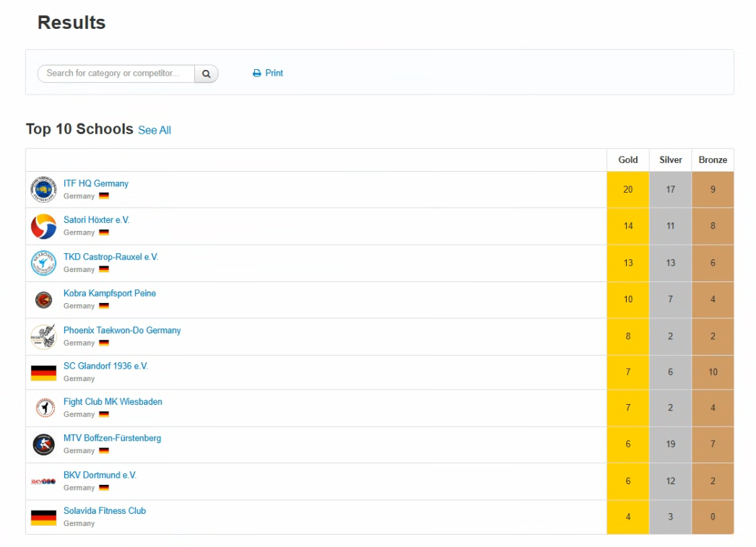
Task: Click ITF HQ Germany's gold medal cell
Action: click(627, 190)
